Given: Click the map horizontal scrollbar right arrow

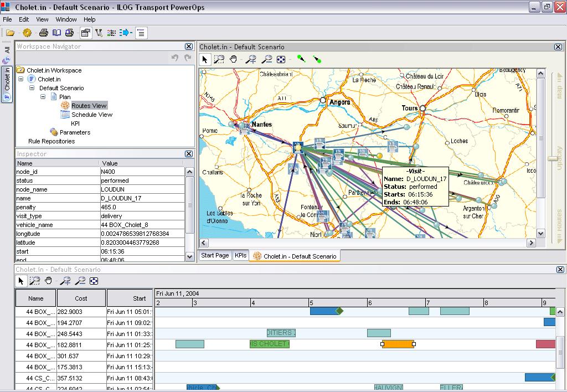Looking at the screenshot, I should tap(531, 243).
